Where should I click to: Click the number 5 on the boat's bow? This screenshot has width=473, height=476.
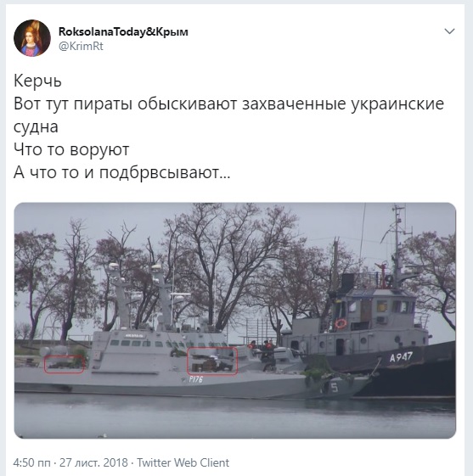[x=335, y=387]
